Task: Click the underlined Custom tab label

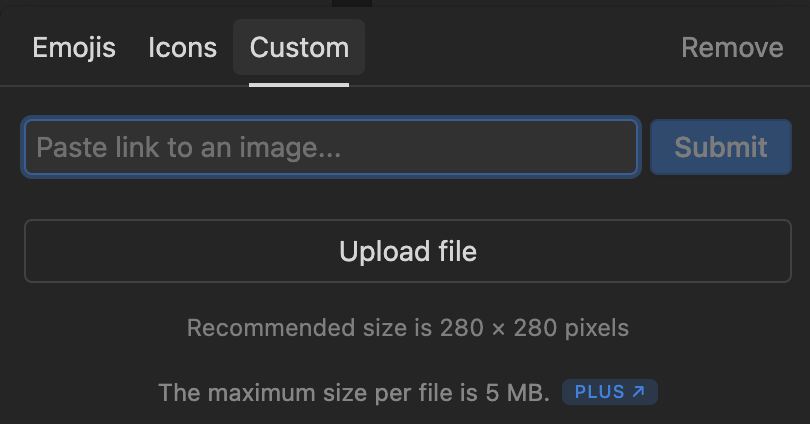Action: pyautogui.click(x=299, y=47)
